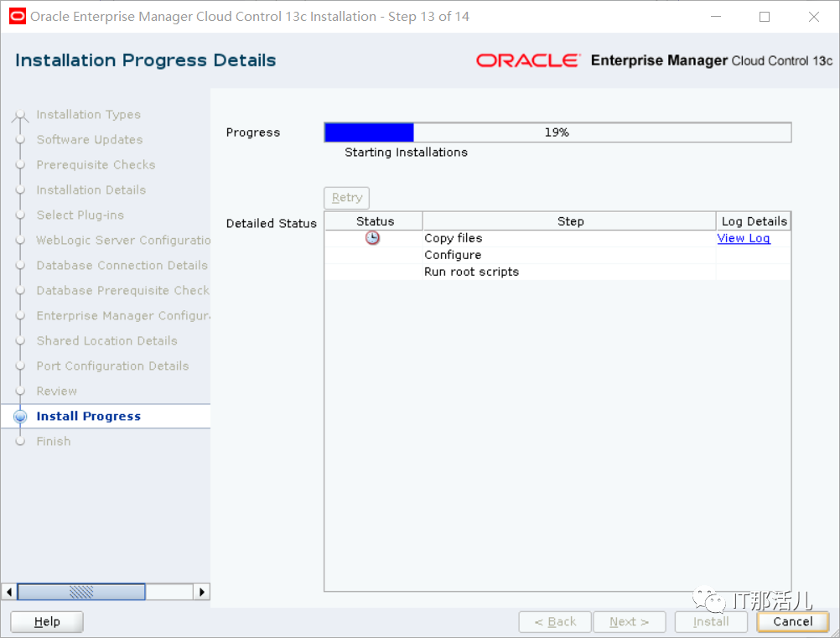Select Finish step

tap(54, 442)
